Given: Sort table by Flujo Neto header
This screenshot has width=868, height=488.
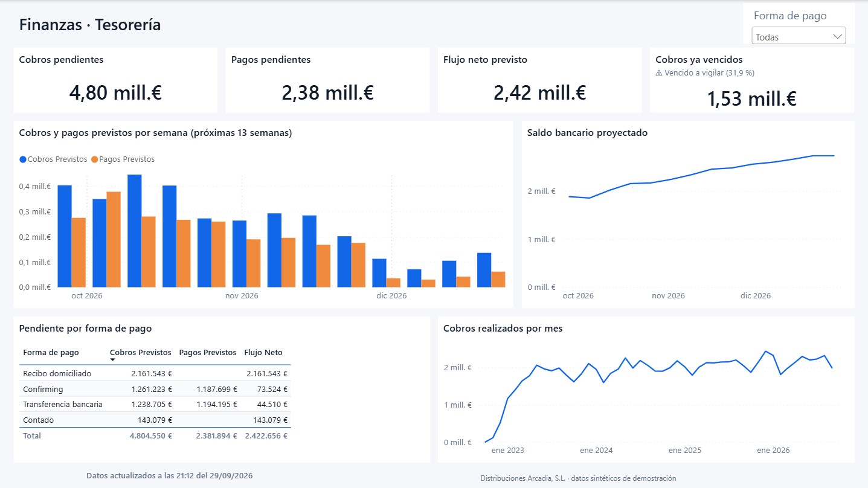Looking at the screenshot, I should (x=263, y=353).
